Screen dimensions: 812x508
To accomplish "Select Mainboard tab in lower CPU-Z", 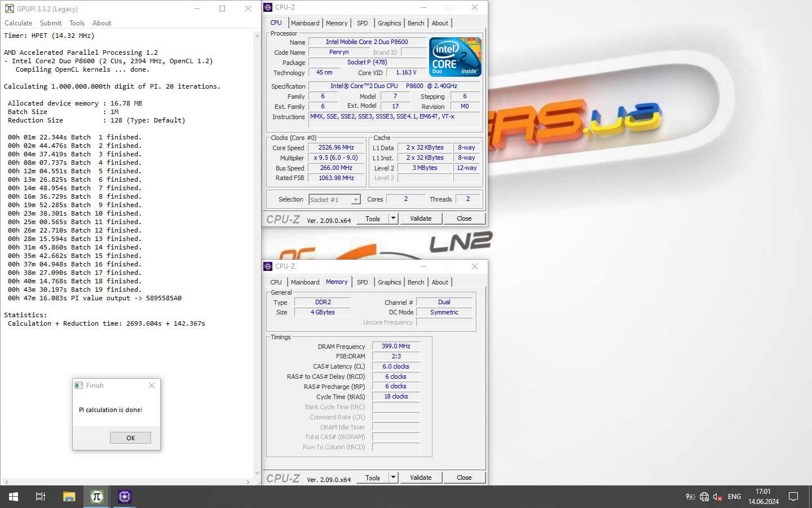I will tap(305, 282).
